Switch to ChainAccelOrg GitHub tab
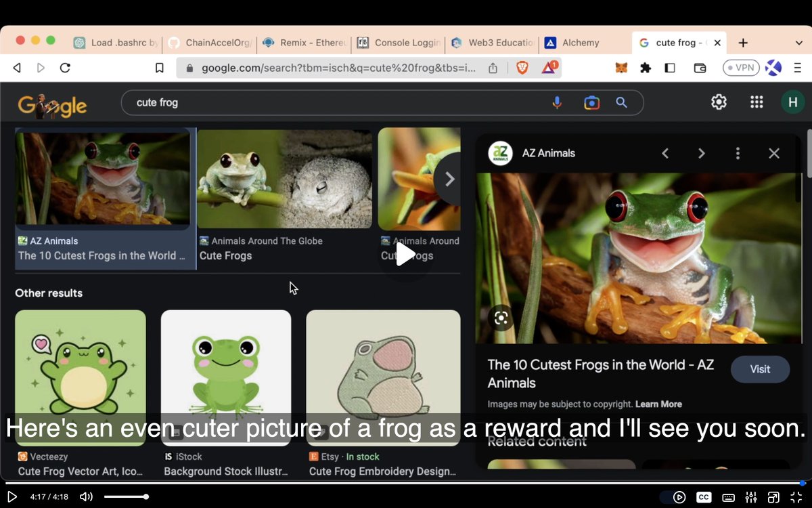This screenshot has width=812, height=508. coord(210,42)
